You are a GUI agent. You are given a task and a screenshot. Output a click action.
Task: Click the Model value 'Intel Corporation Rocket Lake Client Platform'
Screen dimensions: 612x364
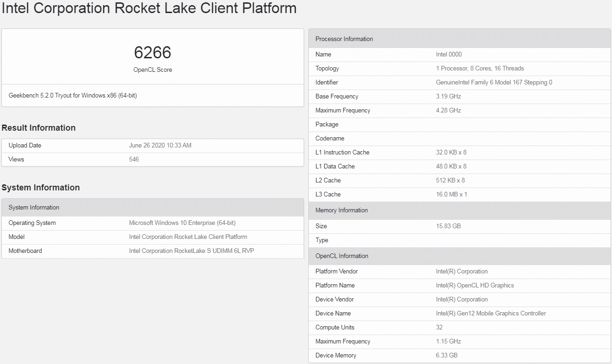(x=188, y=237)
